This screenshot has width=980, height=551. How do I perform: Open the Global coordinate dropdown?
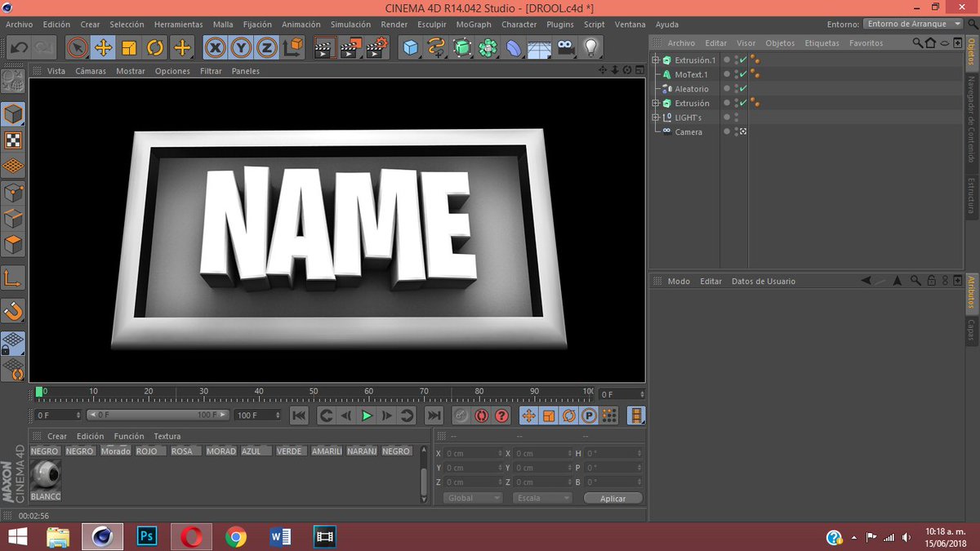click(x=473, y=498)
